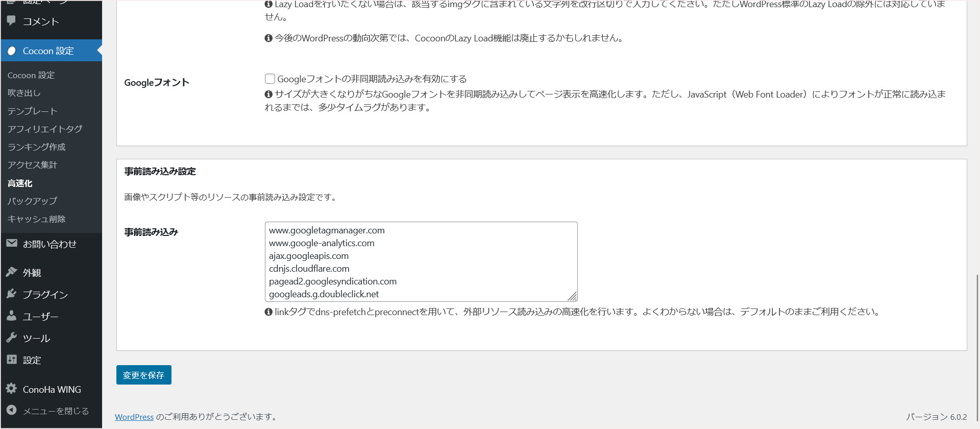Click the gear icon for ConoHa WING
980x429 pixels.
pyautogui.click(x=12, y=389)
